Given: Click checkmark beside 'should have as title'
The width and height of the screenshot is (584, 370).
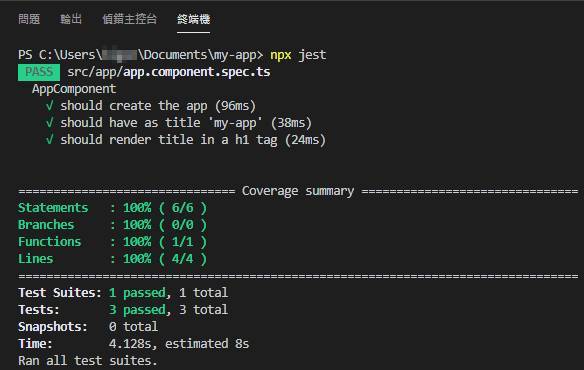Looking at the screenshot, I should [x=50, y=123].
